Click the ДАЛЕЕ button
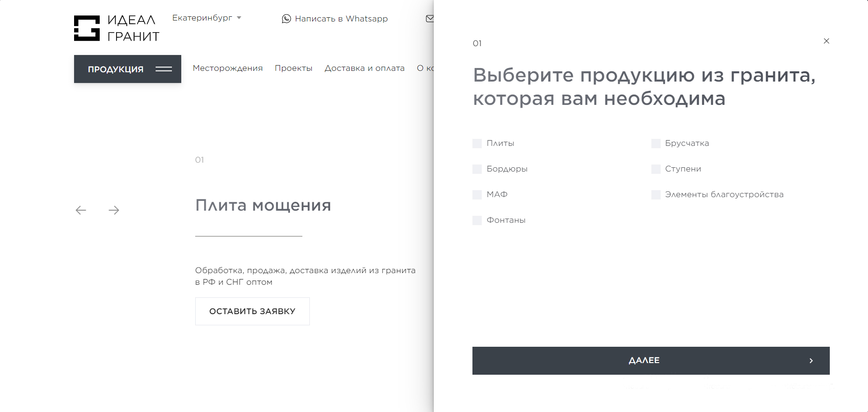This screenshot has height=412, width=868. click(x=651, y=361)
